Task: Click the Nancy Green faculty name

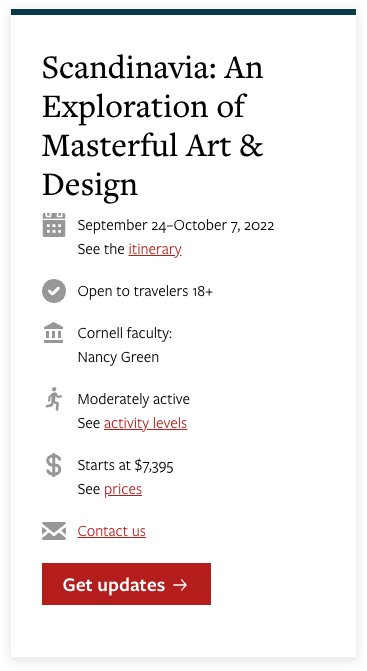Action: pyautogui.click(x=118, y=357)
